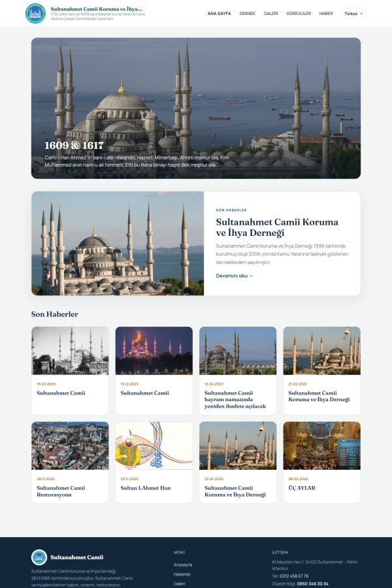The image size is (392, 588).
Task: Open the Türkçe language dropdown
Action: click(353, 14)
